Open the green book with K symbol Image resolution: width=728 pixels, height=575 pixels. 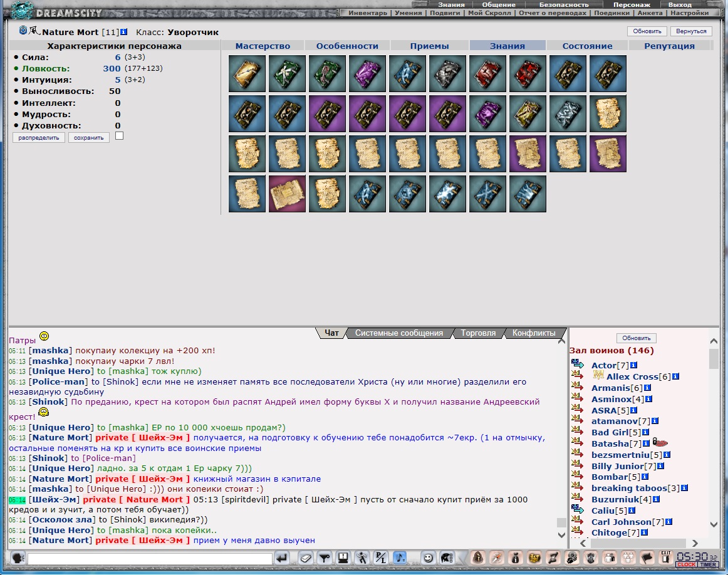(287, 74)
